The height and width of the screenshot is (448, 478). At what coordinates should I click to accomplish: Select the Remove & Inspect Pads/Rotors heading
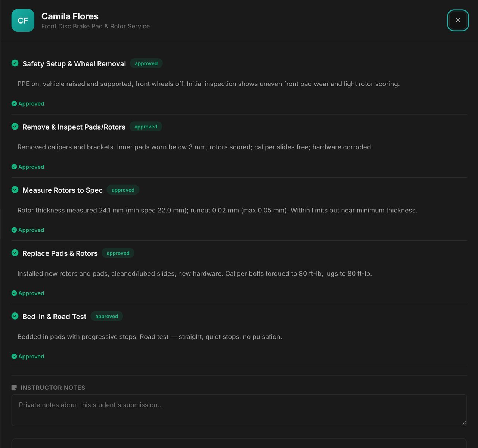pyautogui.click(x=74, y=127)
